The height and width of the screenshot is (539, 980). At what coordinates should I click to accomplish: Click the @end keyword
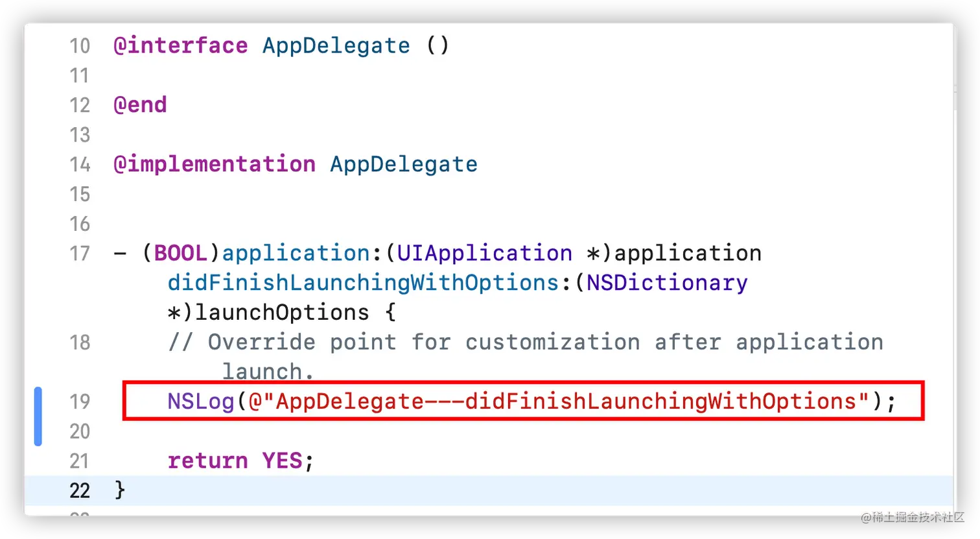140,105
